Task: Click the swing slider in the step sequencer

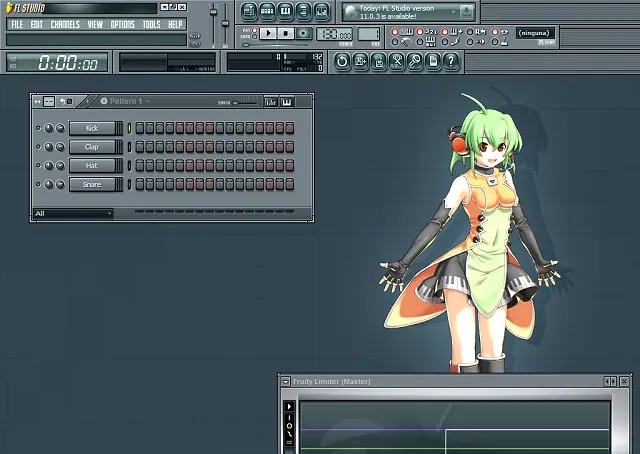Action: point(245,103)
